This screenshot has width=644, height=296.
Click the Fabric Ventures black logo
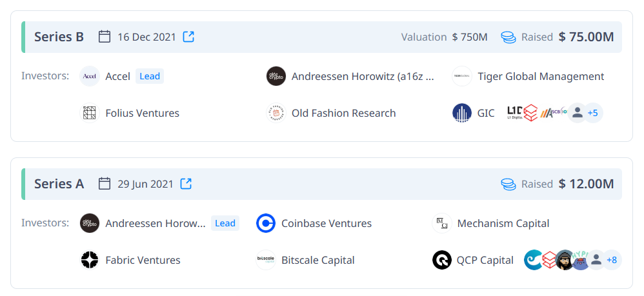click(x=90, y=260)
